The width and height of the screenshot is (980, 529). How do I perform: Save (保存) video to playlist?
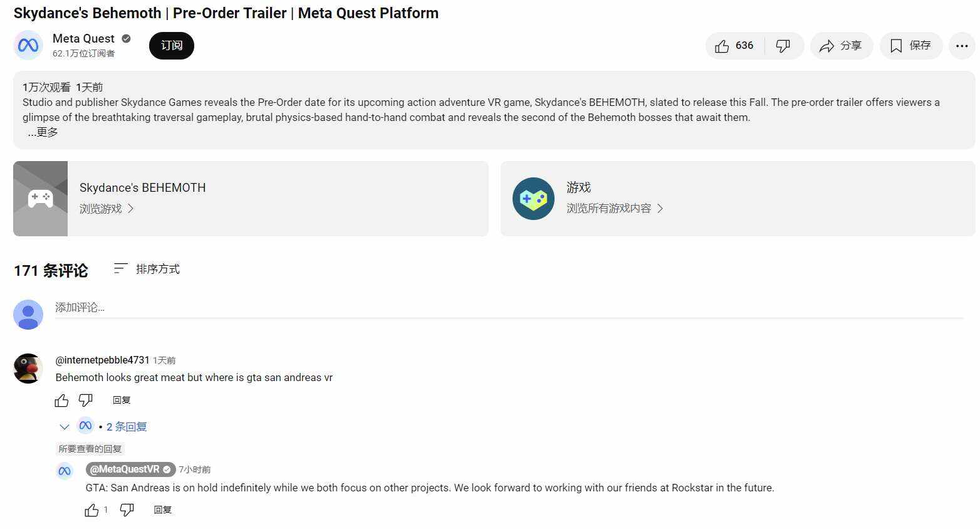coord(910,46)
